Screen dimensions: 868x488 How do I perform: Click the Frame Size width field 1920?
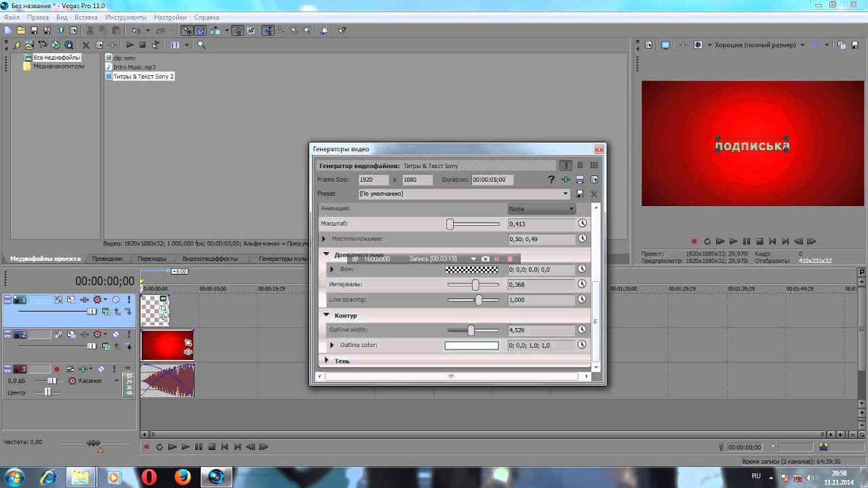[373, 180]
